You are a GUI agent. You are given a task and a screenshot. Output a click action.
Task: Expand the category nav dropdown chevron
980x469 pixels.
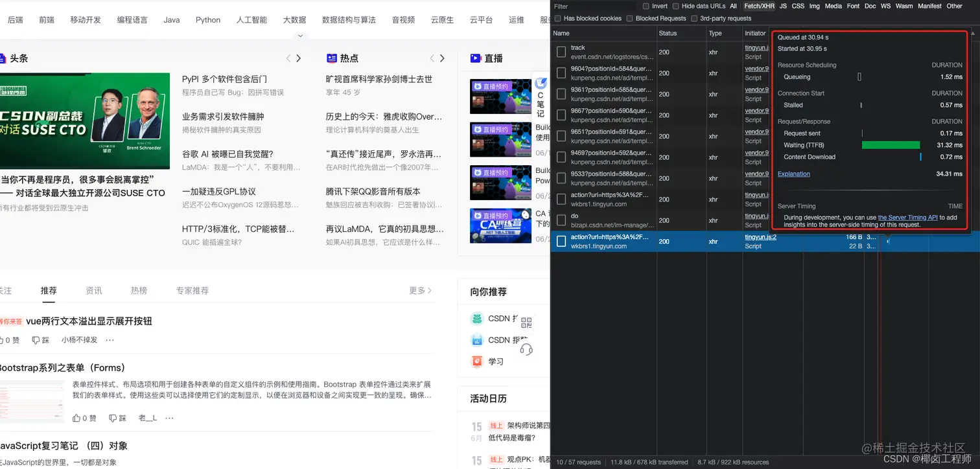(x=299, y=36)
